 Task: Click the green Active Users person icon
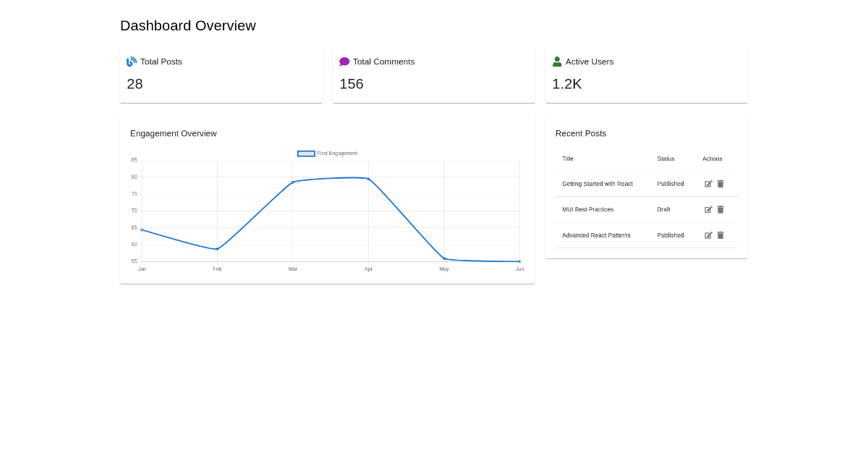557,62
